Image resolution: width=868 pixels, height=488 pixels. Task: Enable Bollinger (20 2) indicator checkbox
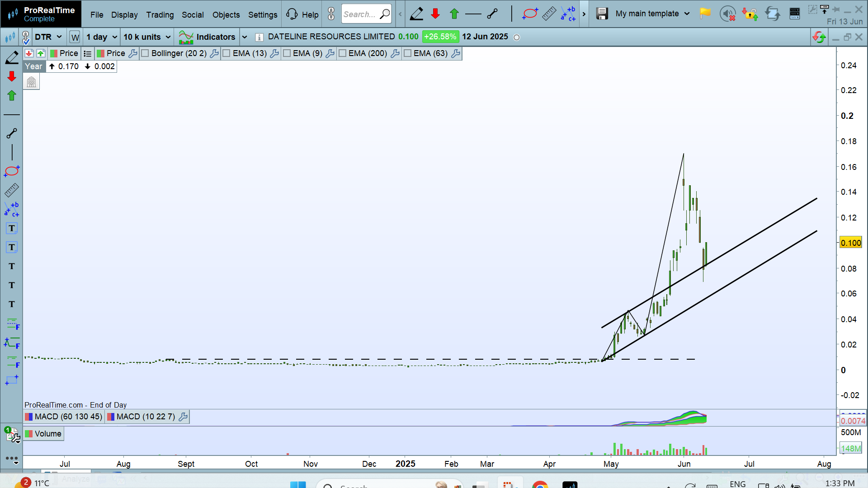(145, 53)
